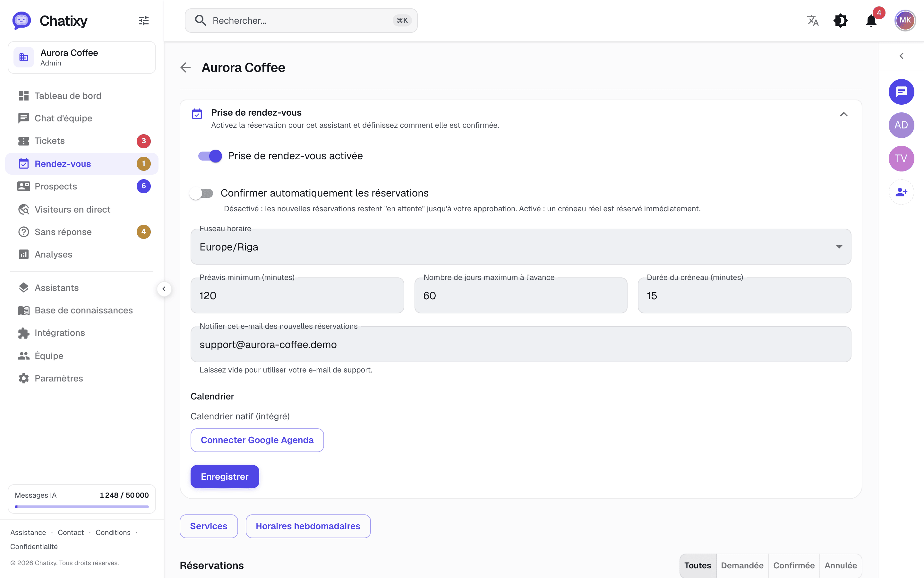Click the Chatixy logo icon

(21, 21)
